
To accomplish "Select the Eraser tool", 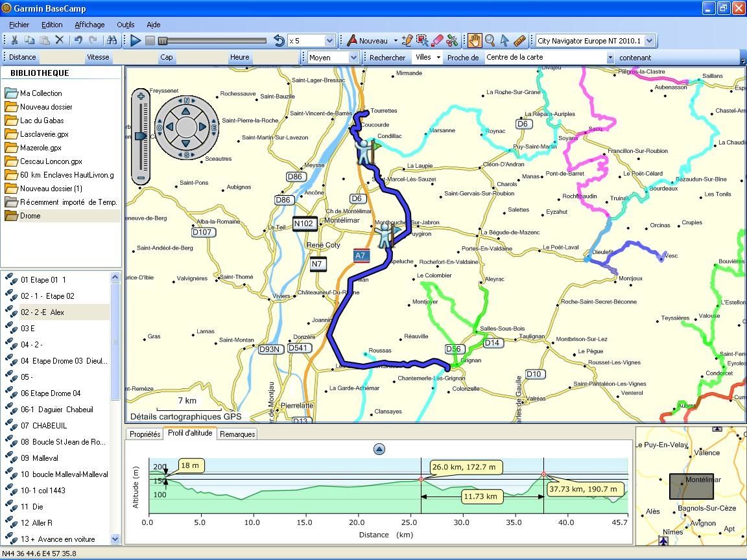I will pyautogui.click(x=437, y=40).
